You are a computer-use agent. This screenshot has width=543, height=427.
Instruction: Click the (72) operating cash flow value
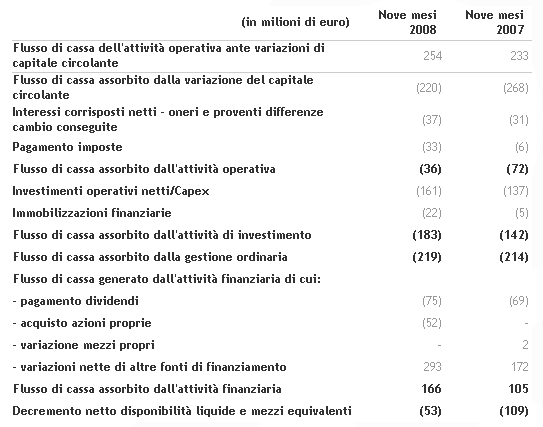pyautogui.click(x=517, y=169)
